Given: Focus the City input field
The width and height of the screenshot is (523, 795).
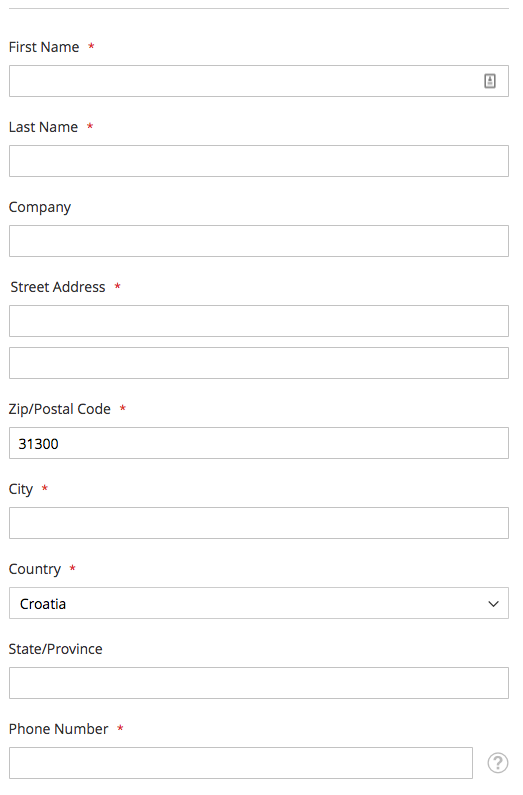Looking at the screenshot, I should click(x=258, y=523).
